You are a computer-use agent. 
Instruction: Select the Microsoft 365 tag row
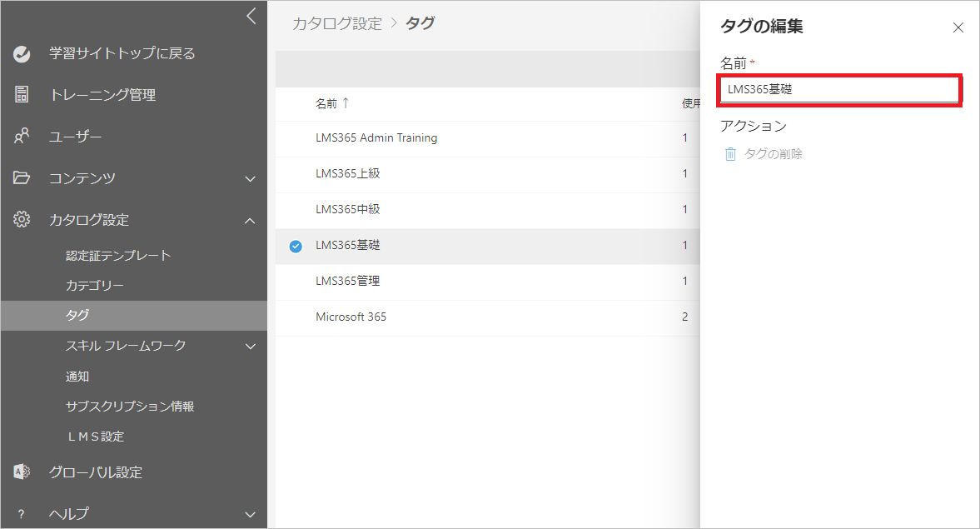[x=487, y=317]
